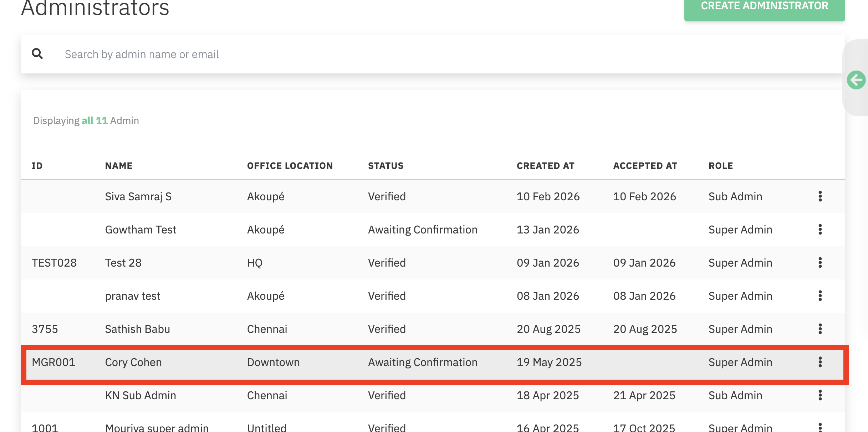The width and height of the screenshot is (868, 432).
Task: Open the Siva Samraj S row options menu
Action: click(x=820, y=196)
